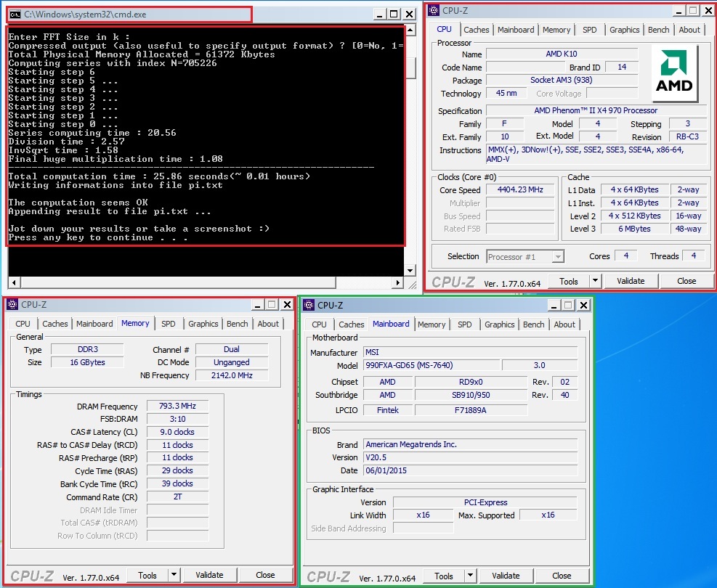
Task: Switch to Mainboard tab in top CPU-Z window
Action: click(515, 30)
